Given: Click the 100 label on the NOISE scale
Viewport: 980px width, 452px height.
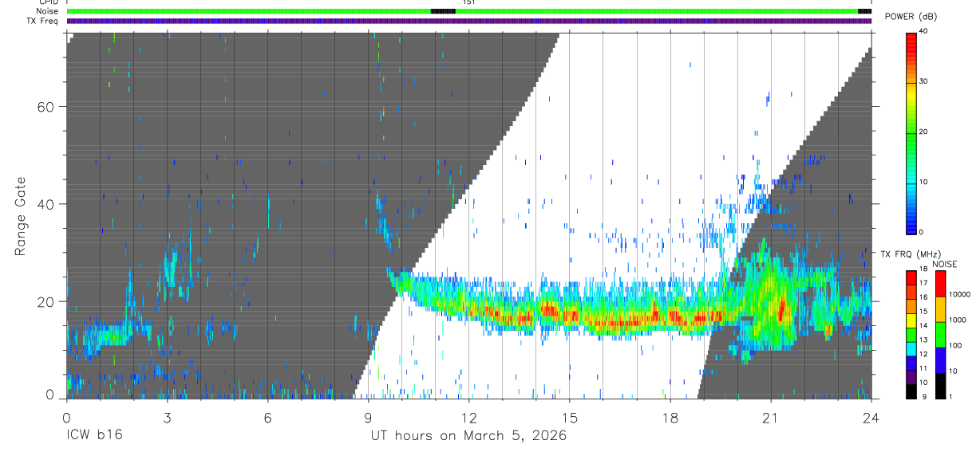Looking at the screenshot, I should coord(954,345).
